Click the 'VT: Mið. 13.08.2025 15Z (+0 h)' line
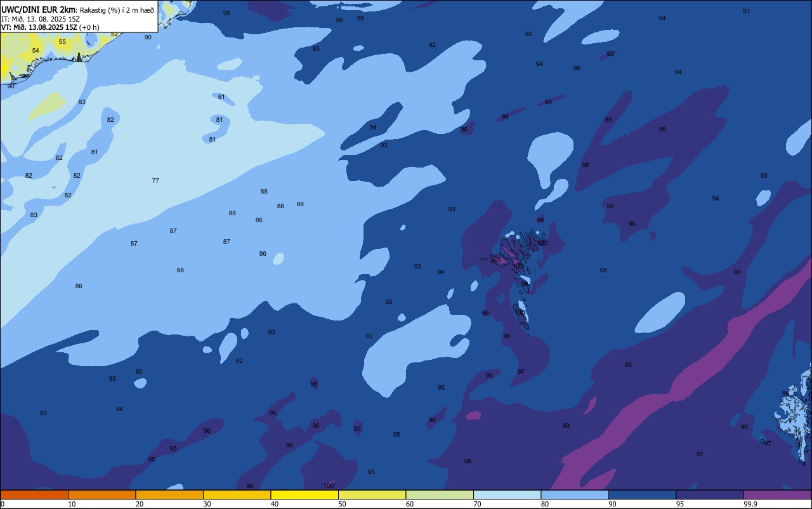Screen dimensions: 812x509 50,27
